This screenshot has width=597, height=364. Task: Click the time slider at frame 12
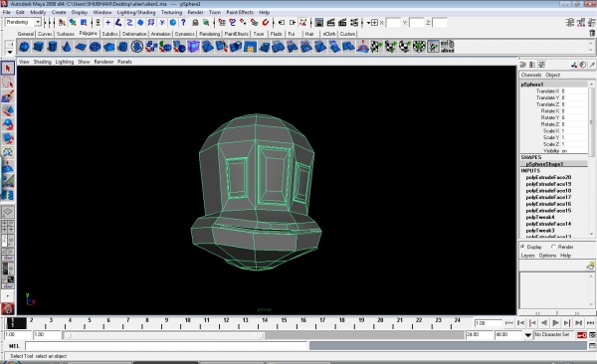click(226, 323)
